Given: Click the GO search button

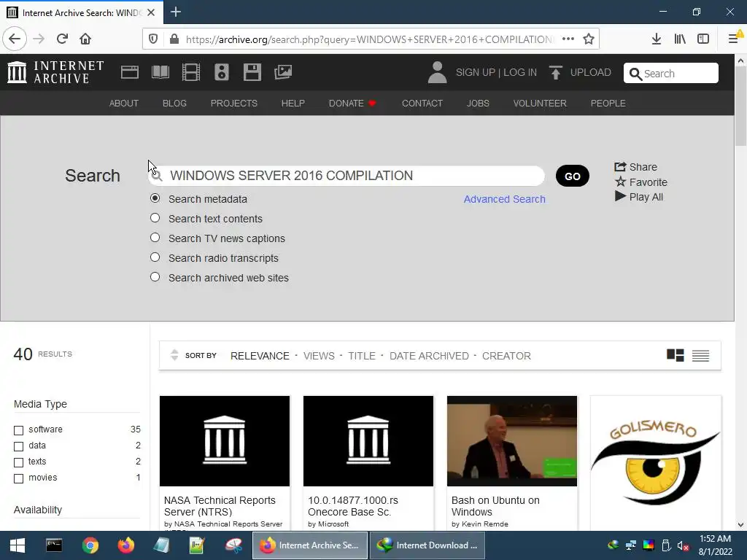Looking at the screenshot, I should coord(572,176).
